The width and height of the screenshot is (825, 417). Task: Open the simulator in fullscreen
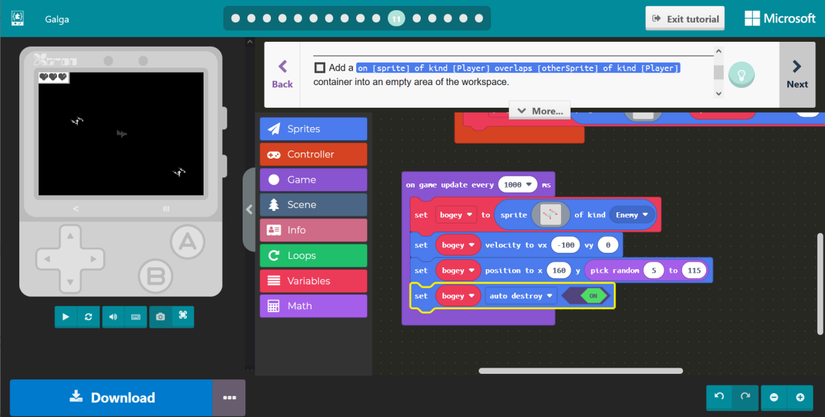tap(183, 316)
